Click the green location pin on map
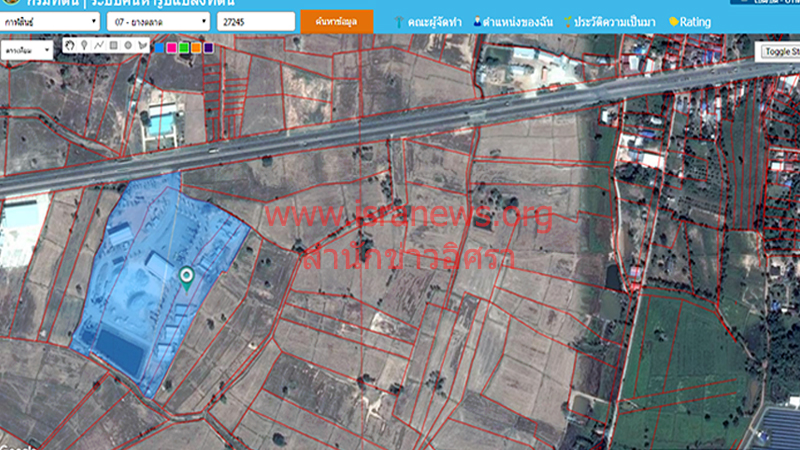The image size is (800, 450). 186,277
